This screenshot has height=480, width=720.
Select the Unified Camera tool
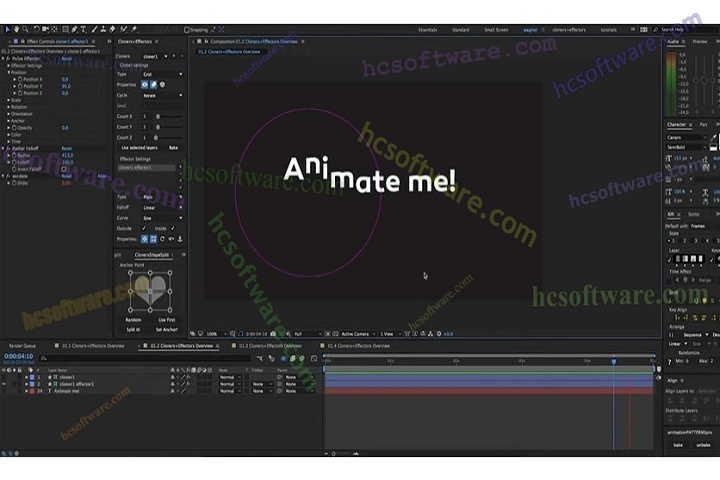point(45,29)
